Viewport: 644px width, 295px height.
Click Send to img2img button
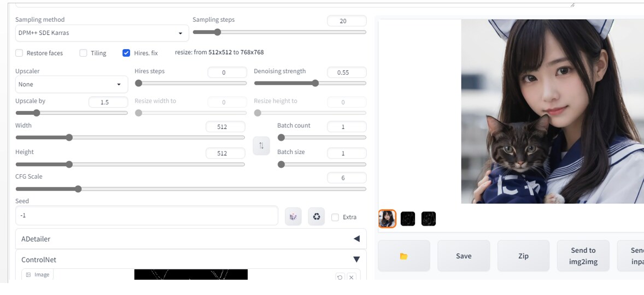583,256
